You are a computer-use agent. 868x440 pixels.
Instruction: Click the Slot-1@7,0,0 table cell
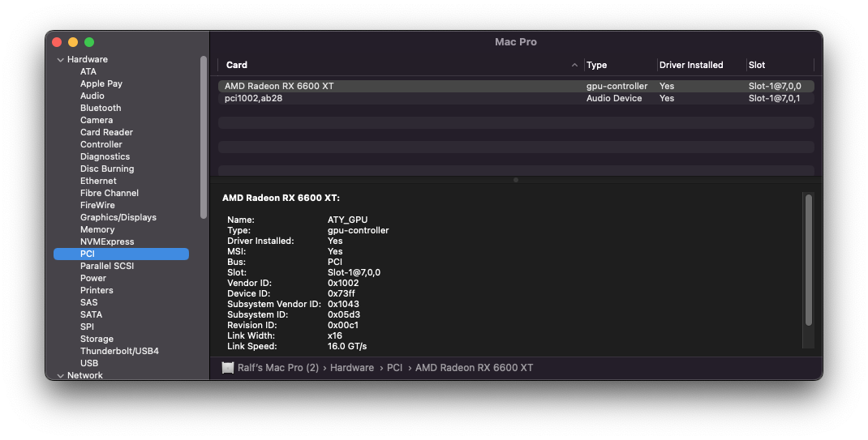click(775, 86)
